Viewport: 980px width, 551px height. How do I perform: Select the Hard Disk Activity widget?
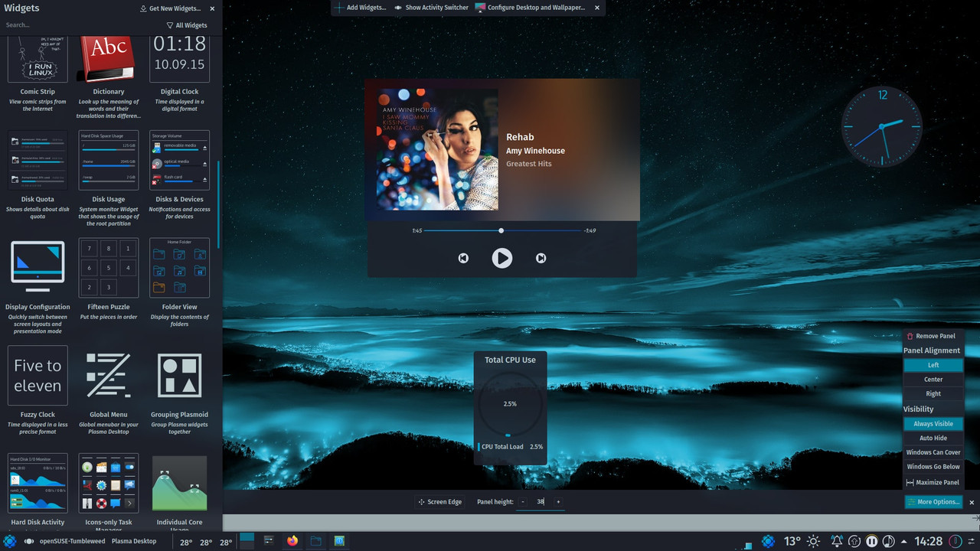(38, 490)
